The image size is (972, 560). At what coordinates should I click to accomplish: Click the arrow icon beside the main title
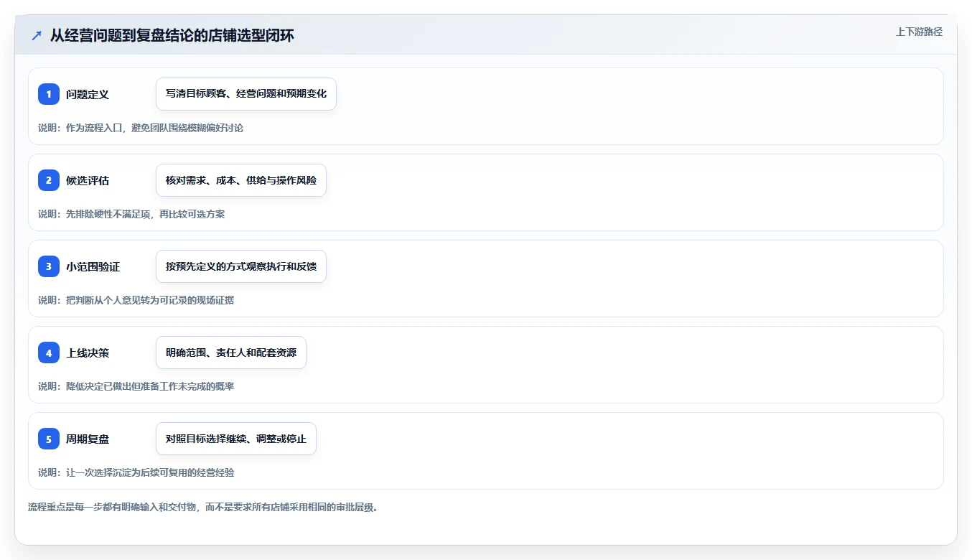click(x=36, y=35)
